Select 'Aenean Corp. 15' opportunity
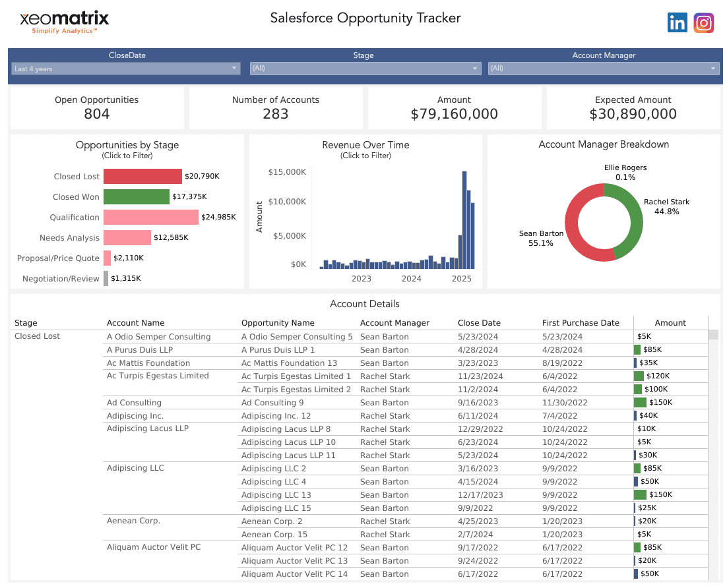Image resolution: width=727 pixels, height=588 pixels. click(x=274, y=535)
